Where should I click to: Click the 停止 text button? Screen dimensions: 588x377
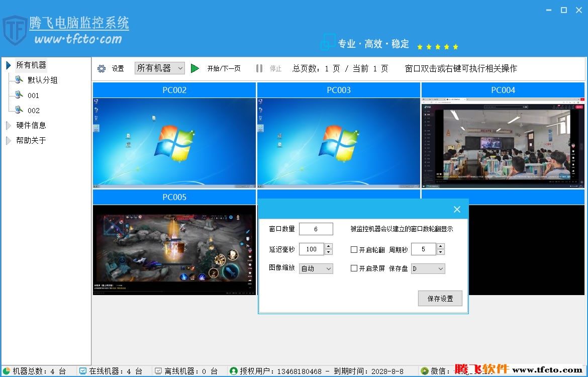[275, 68]
